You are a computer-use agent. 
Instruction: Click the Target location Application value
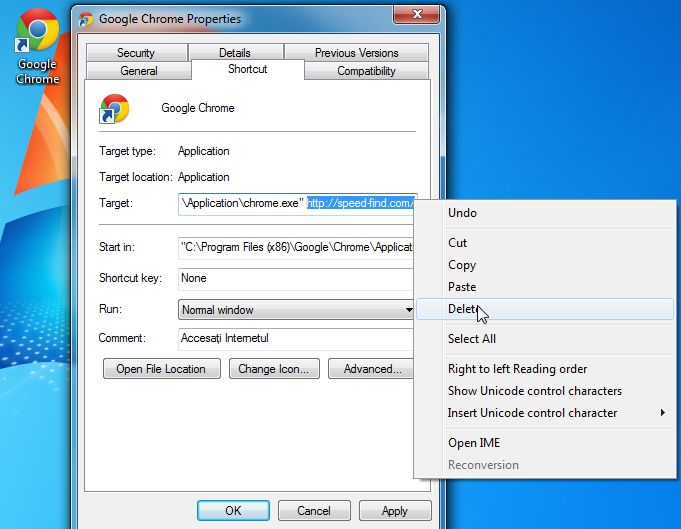pos(204,177)
